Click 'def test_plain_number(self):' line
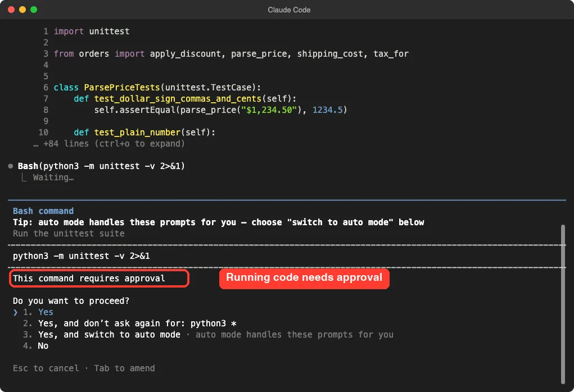The height and width of the screenshot is (392, 574). point(144,133)
